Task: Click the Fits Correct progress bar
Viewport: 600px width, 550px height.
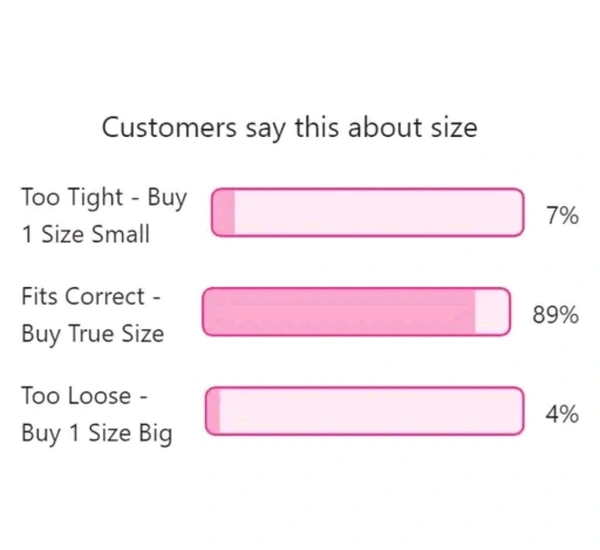Action: (x=357, y=312)
